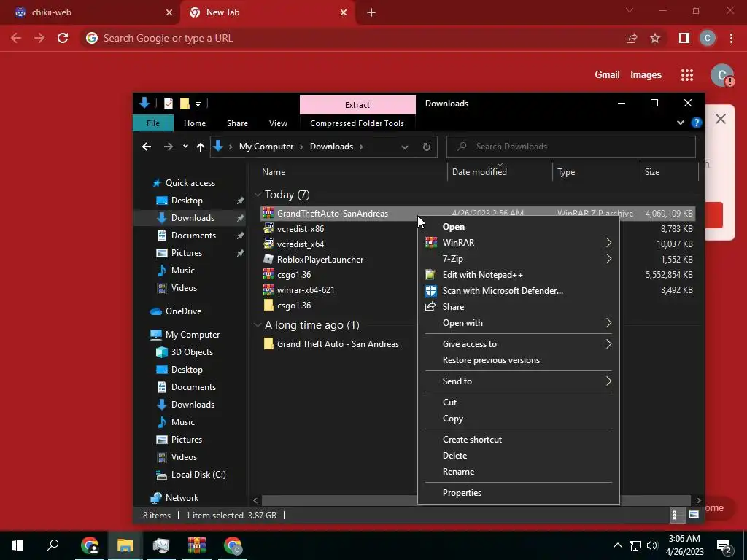The width and height of the screenshot is (747, 560).
Task: Switch to large thumbnails view icon
Action: point(694,515)
